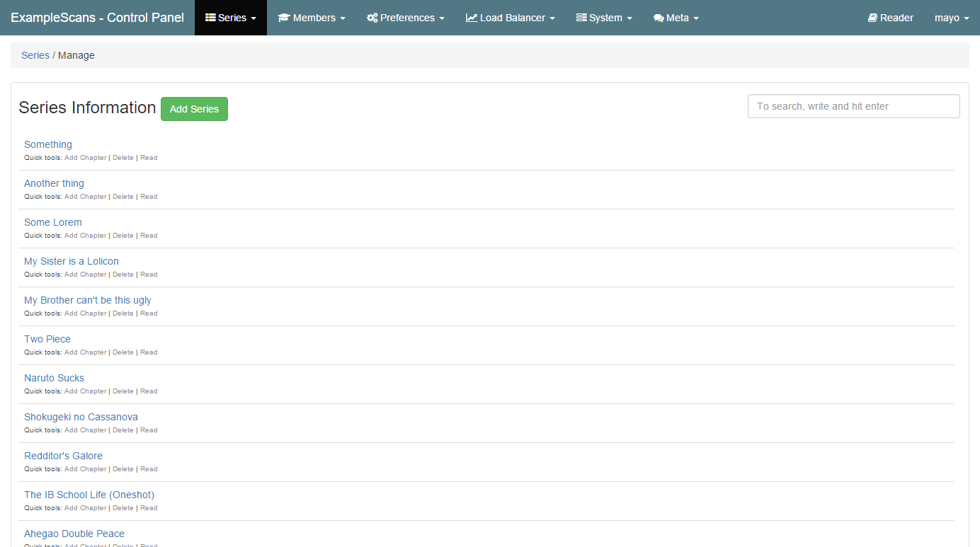Add Chapter to My Brother can't be this ugly
Viewport: 980px width, 547px height.
point(85,313)
